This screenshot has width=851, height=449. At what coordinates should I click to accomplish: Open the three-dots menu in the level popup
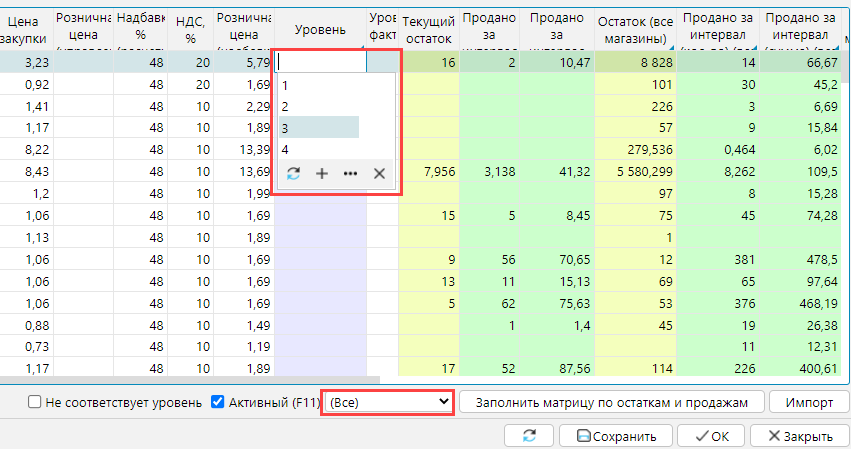point(350,173)
